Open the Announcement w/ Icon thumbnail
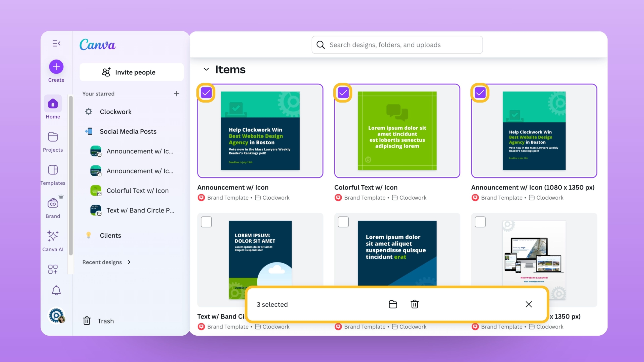Image resolution: width=644 pixels, height=362 pixels. tap(260, 131)
